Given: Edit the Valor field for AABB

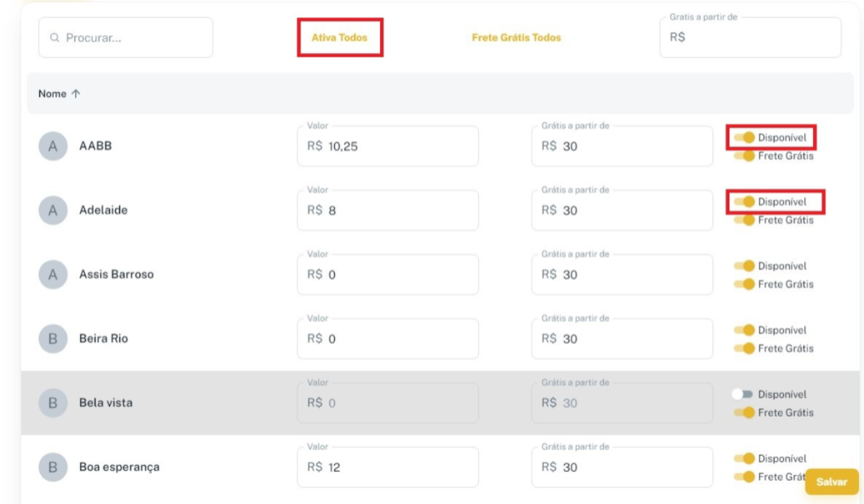Looking at the screenshot, I should pyautogui.click(x=393, y=147).
